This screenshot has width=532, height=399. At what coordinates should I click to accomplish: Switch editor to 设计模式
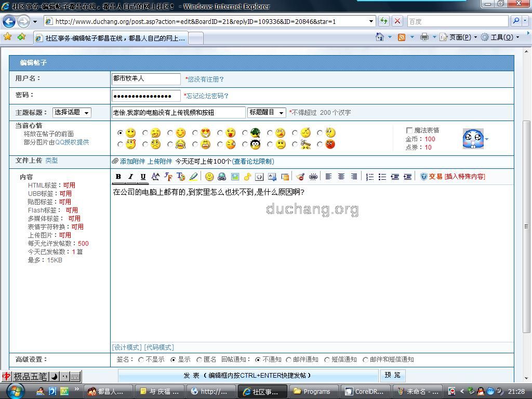click(x=127, y=348)
